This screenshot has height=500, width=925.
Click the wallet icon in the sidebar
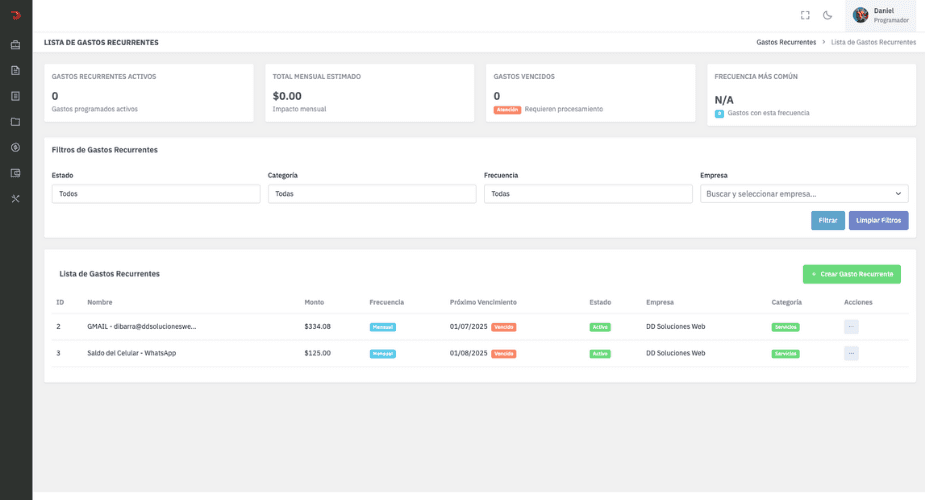click(15, 173)
